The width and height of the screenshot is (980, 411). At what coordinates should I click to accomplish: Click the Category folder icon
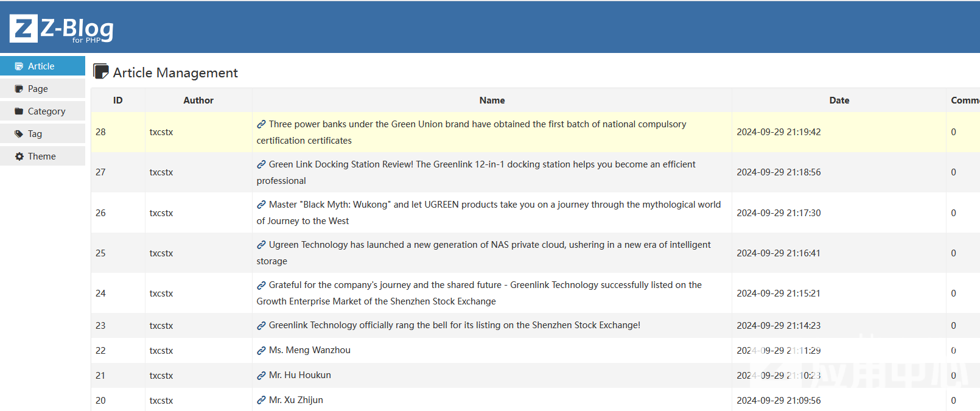tap(19, 111)
